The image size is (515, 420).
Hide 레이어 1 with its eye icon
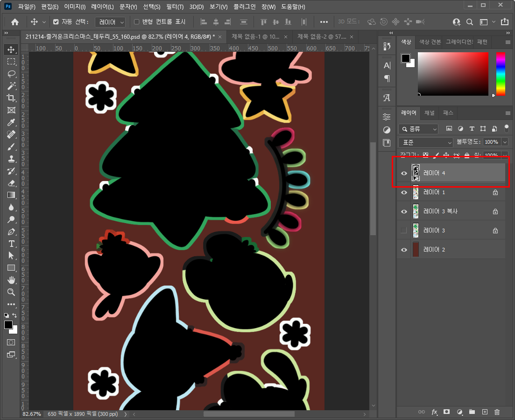tap(404, 192)
